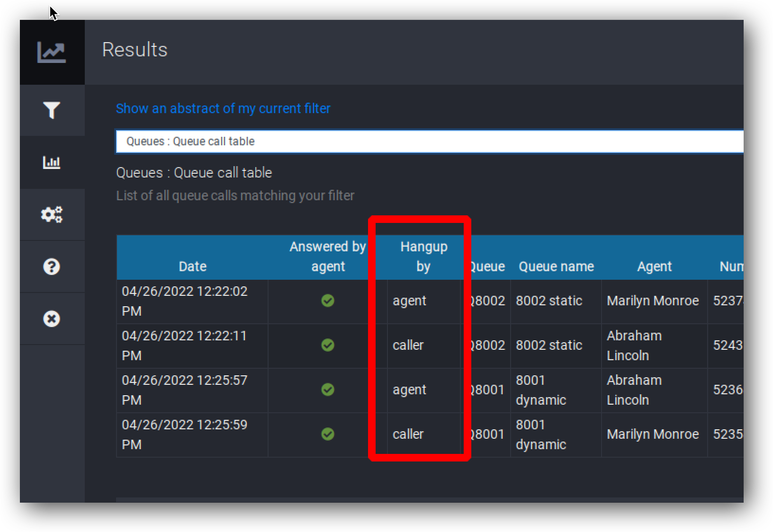Click 'Marilyn Monroe' in the 12:22:02 row
The width and height of the screenshot is (773, 532).
pos(653,301)
